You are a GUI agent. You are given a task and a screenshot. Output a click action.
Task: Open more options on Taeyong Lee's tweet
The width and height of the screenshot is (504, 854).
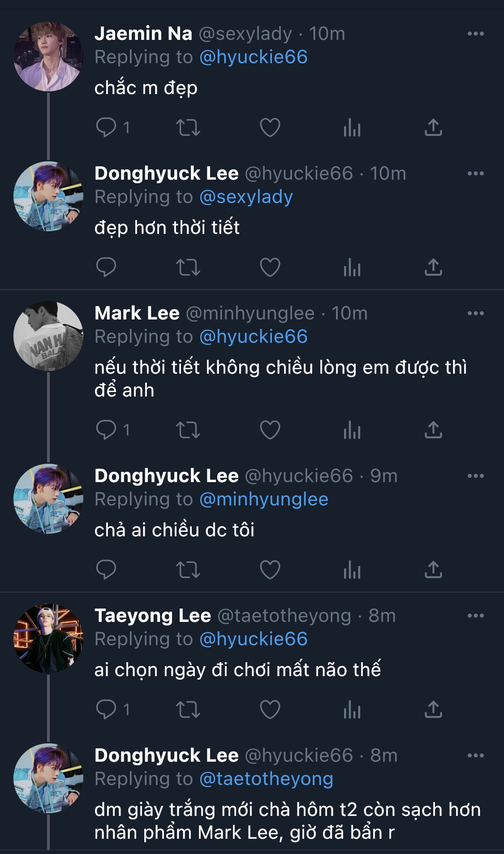point(475,616)
